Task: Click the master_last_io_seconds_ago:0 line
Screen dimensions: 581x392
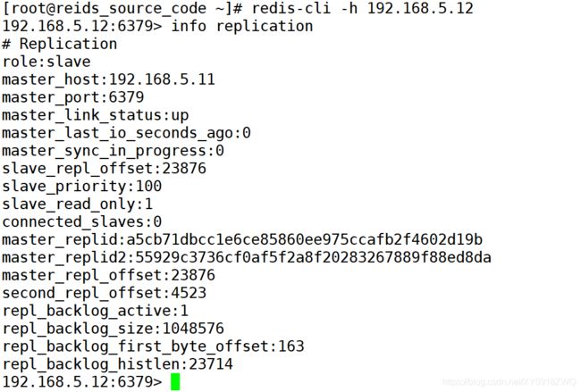Action: coord(126,132)
